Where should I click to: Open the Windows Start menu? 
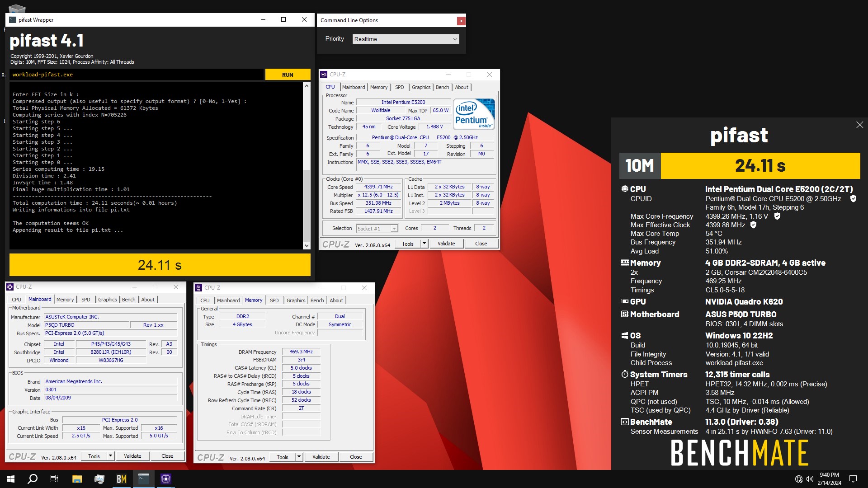coord(11,479)
